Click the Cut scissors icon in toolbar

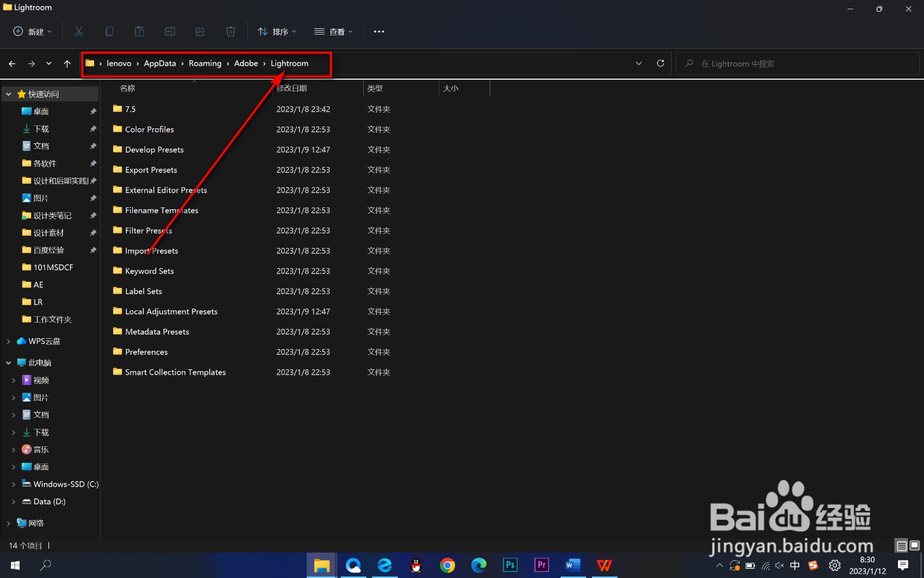[x=79, y=32]
